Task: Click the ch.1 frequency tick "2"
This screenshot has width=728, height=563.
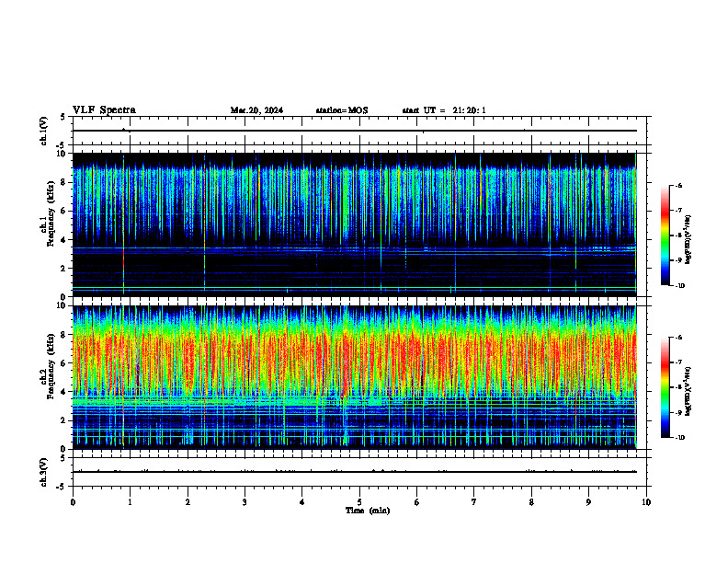Action: pyautogui.click(x=64, y=268)
